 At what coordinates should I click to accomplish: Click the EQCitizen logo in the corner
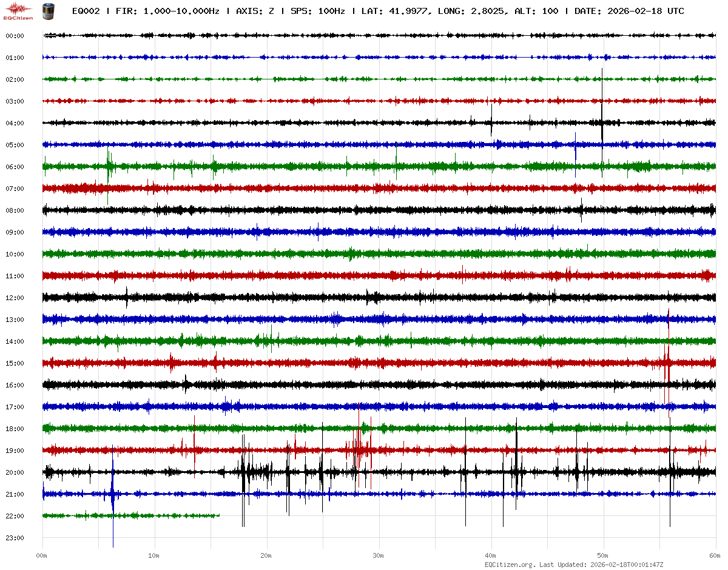tap(18, 10)
